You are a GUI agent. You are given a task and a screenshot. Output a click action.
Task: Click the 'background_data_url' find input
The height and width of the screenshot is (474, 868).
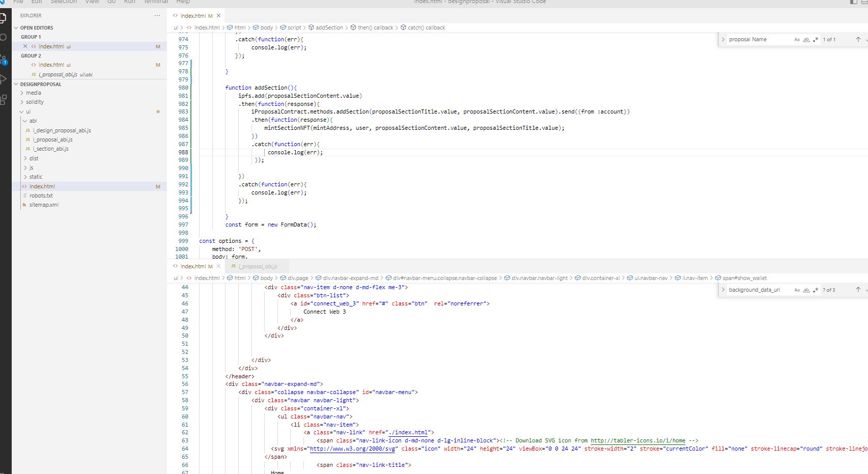pyautogui.click(x=760, y=290)
